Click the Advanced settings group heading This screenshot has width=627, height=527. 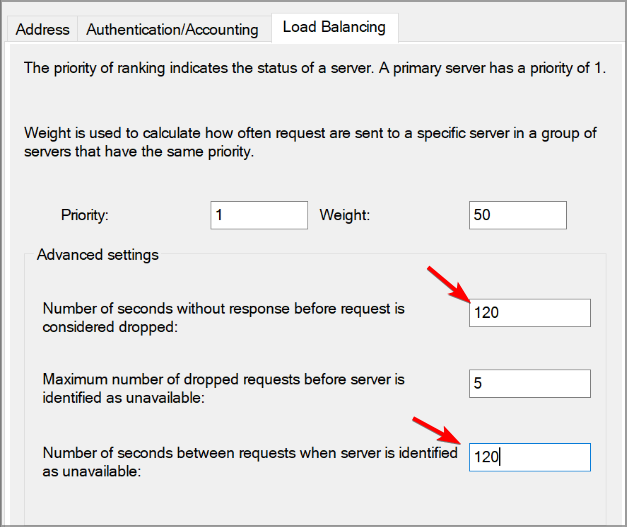(x=98, y=255)
